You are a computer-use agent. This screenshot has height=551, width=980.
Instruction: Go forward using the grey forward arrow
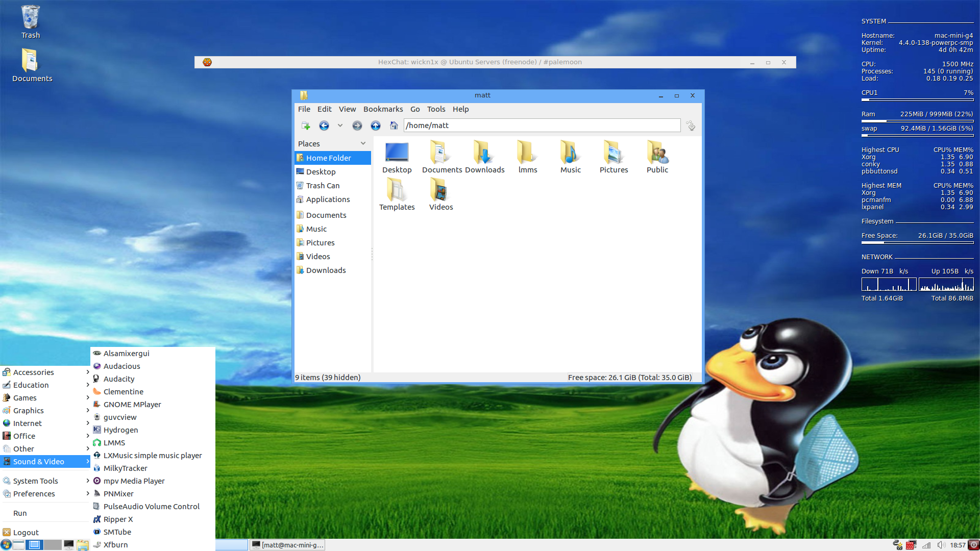pos(357,126)
